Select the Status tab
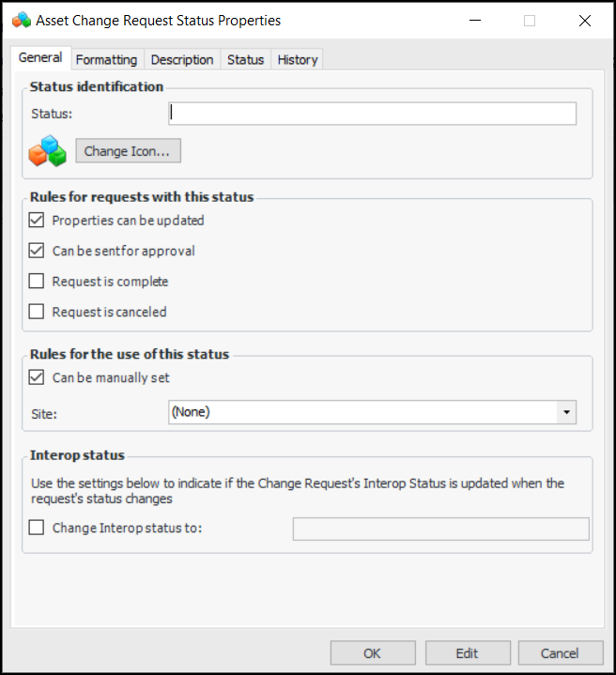Image resolution: width=616 pixels, height=675 pixels. 245,59
